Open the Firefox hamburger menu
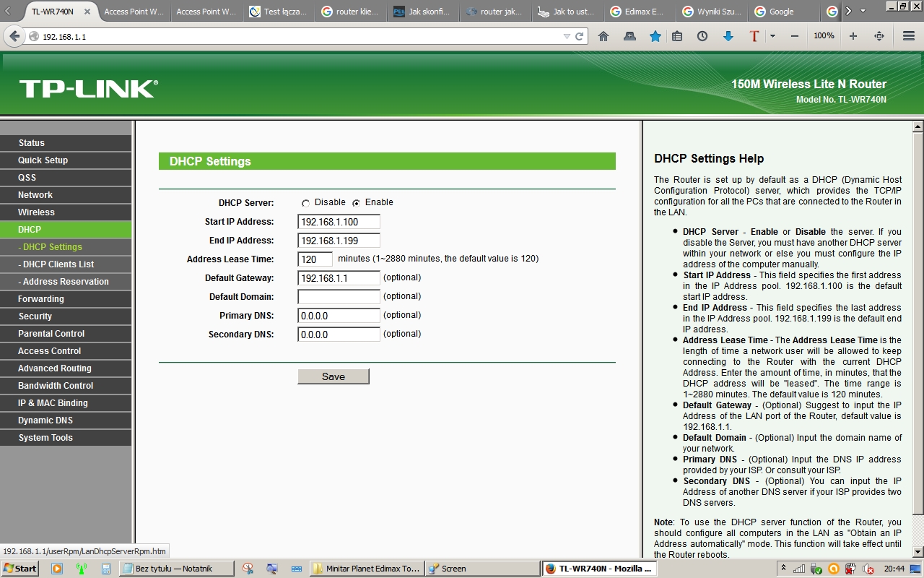This screenshot has width=924, height=578. tap(909, 36)
